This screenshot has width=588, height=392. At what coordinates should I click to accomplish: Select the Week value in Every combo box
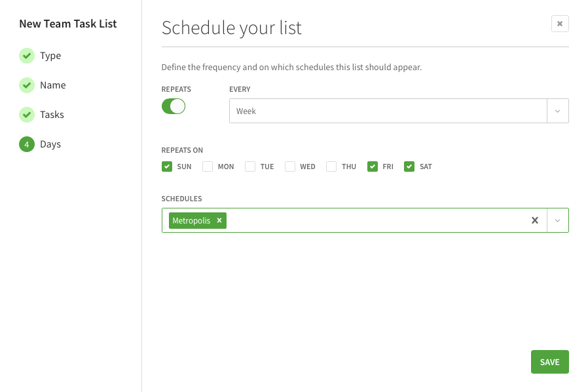click(x=386, y=111)
